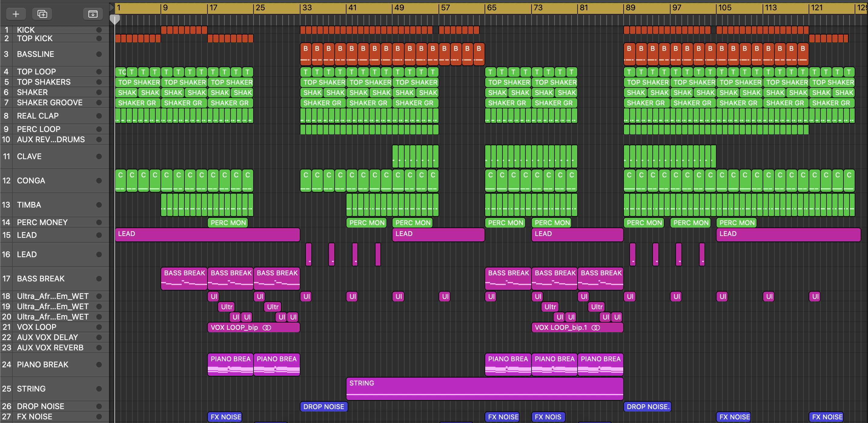Click bar 105 on the ruler

725,8
